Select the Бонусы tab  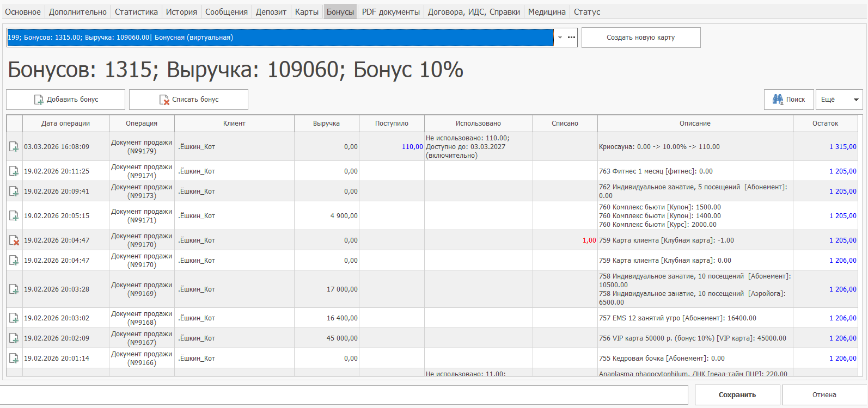pyautogui.click(x=340, y=12)
